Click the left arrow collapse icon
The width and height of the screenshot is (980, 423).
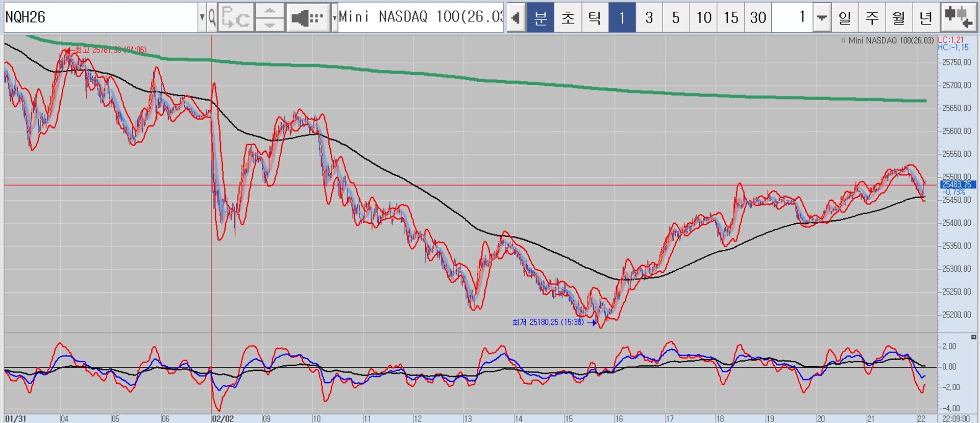[516, 18]
